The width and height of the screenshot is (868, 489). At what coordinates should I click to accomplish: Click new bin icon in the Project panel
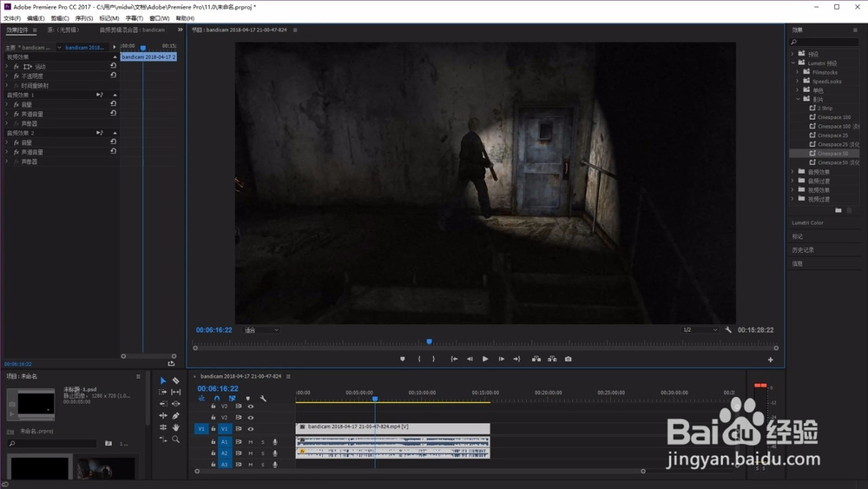click(108, 443)
